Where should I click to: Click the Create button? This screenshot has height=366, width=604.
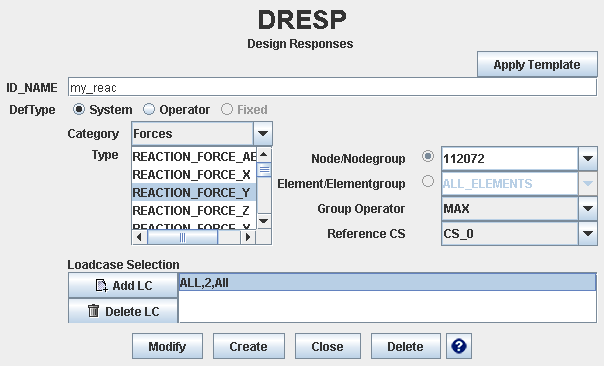(x=248, y=346)
